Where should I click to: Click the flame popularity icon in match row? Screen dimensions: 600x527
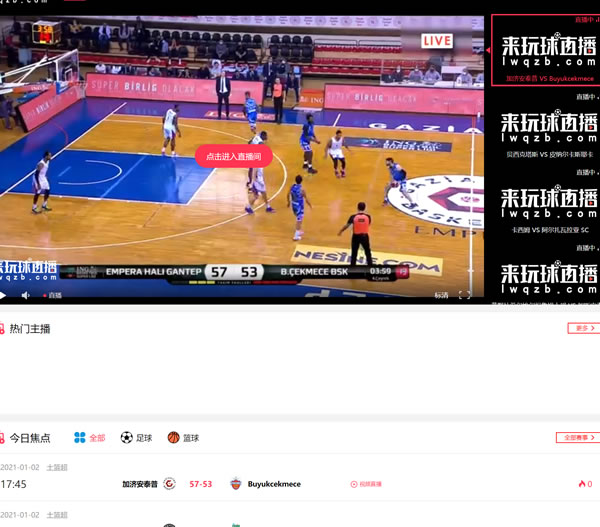[581, 484]
